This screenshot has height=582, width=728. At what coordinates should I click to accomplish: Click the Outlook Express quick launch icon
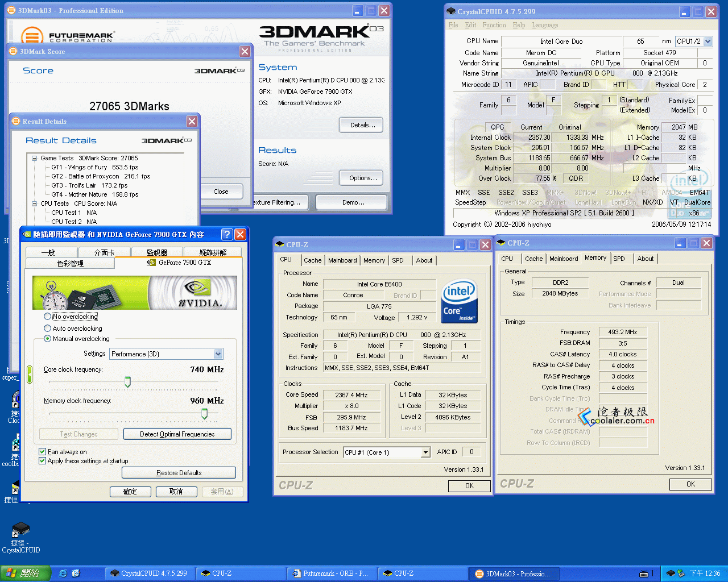(76, 573)
